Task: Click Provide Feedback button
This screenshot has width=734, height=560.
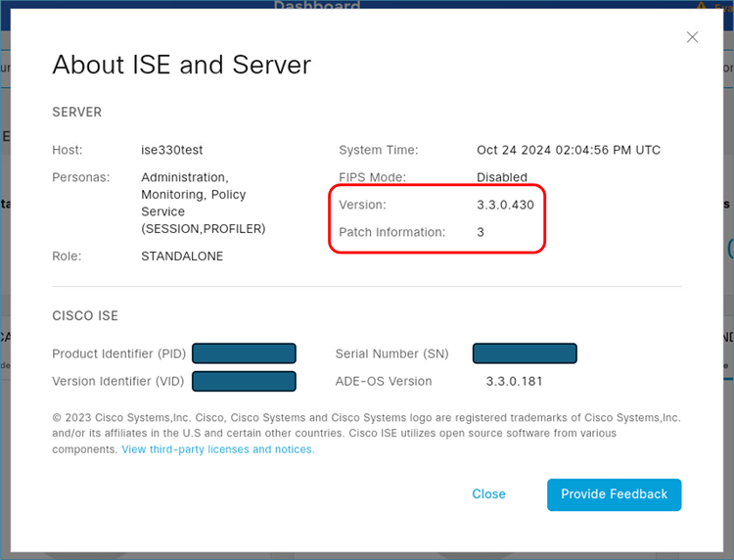Action: [615, 494]
